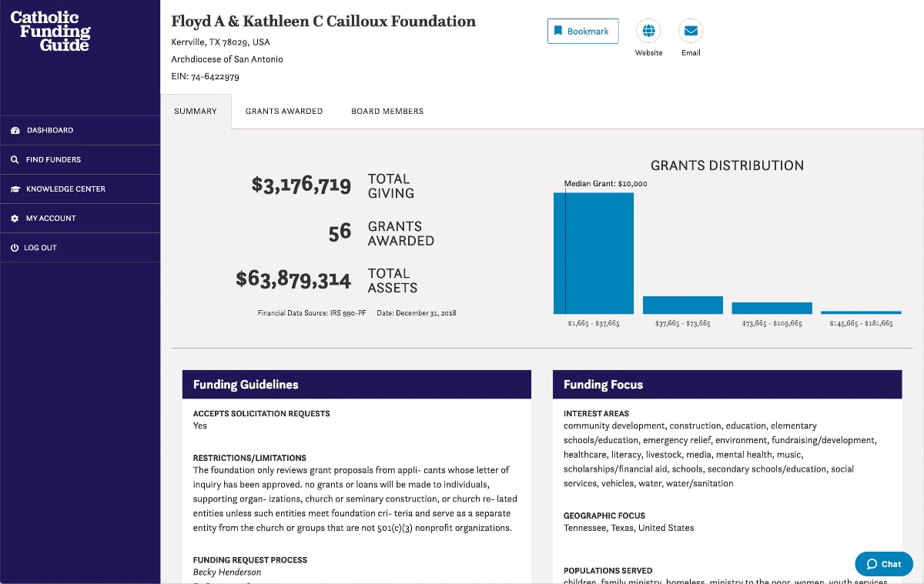Click the envelope Email icon
The image size is (924, 584).
coord(691,31)
